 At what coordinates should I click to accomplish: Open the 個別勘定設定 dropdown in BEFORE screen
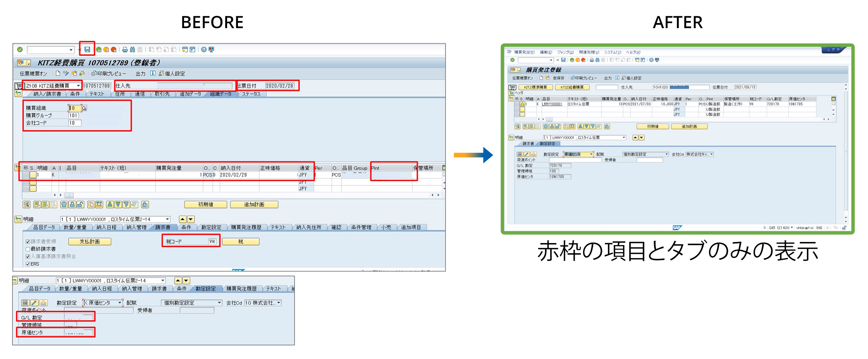(219, 303)
